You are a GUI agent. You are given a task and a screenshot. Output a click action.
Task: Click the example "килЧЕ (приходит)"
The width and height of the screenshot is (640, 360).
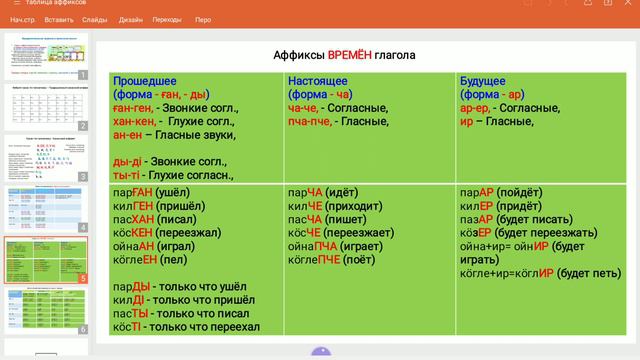click(x=335, y=206)
